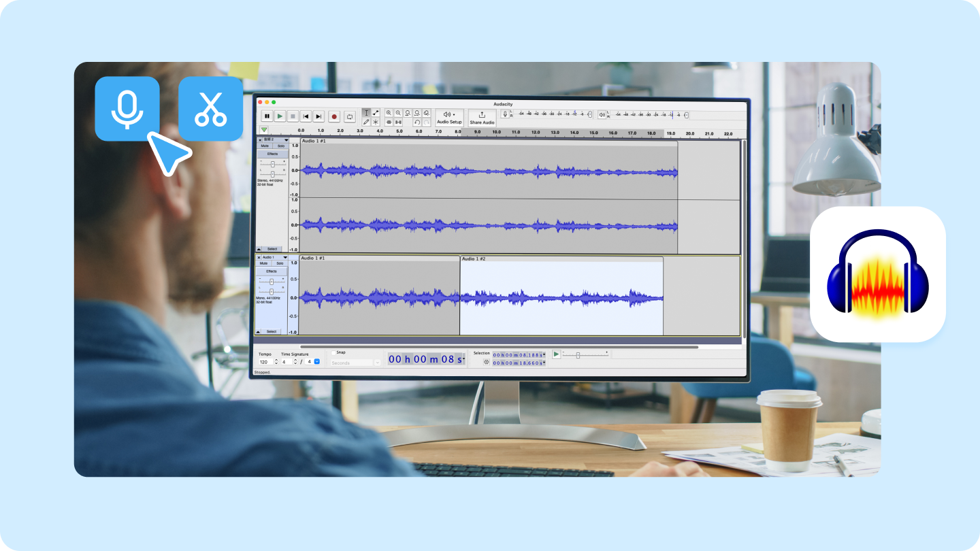Expand the Snap mode combo box showing Seconds
The image size is (980, 551).
(x=378, y=363)
